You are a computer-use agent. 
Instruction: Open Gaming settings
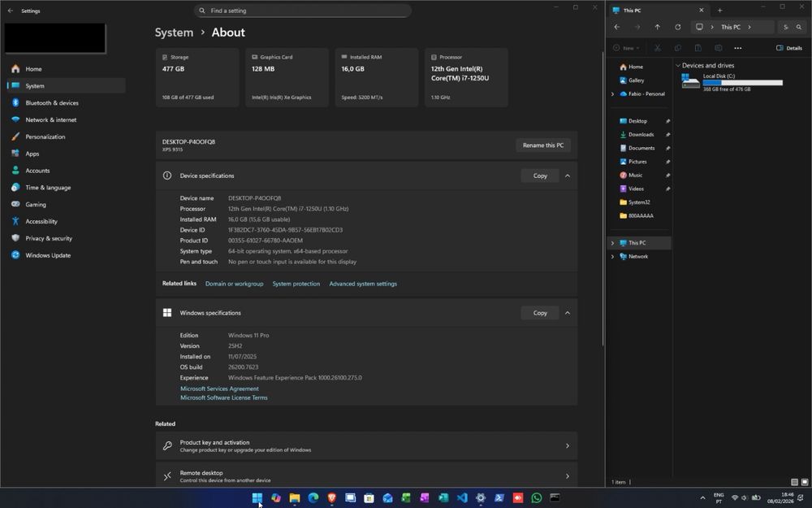[67, 205]
